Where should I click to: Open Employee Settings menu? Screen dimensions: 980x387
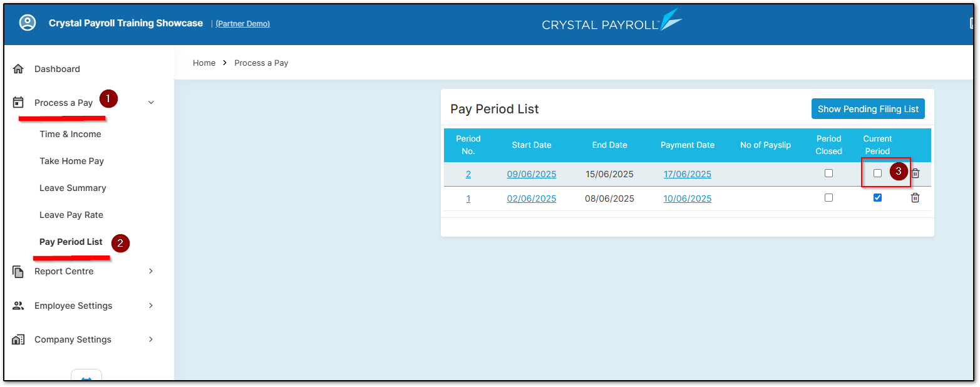(x=73, y=306)
